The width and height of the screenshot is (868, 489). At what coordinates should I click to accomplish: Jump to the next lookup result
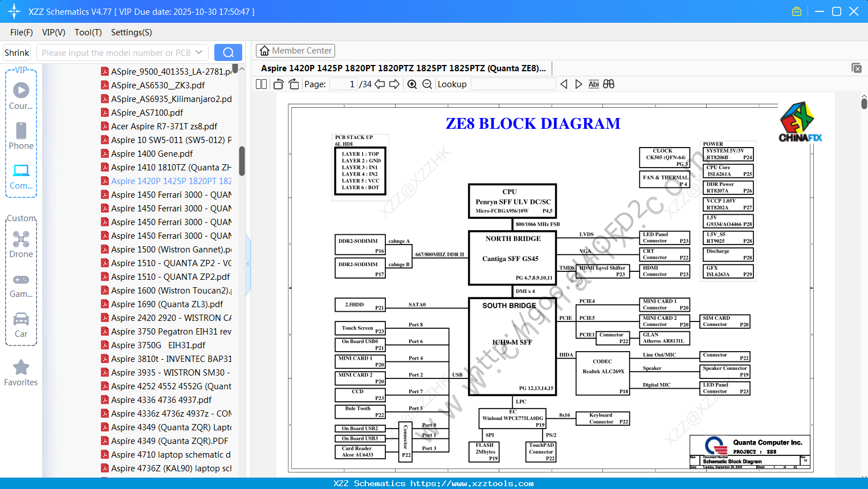578,84
